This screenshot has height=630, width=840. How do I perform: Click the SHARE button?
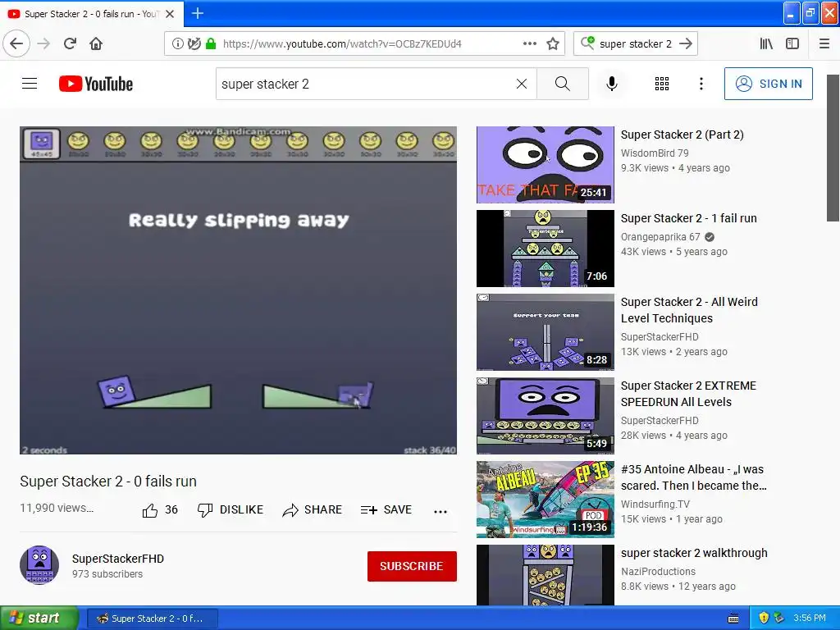[313, 510]
